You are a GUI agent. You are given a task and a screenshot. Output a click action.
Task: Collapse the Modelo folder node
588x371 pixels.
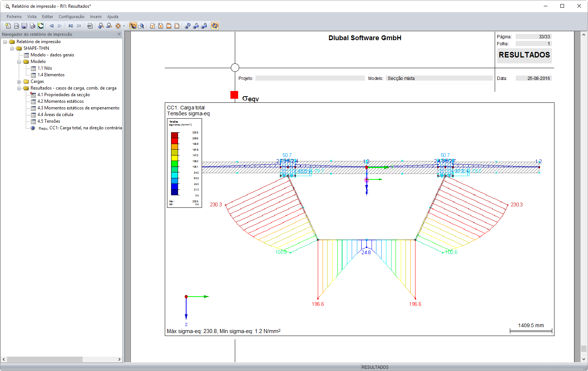click(x=19, y=62)
